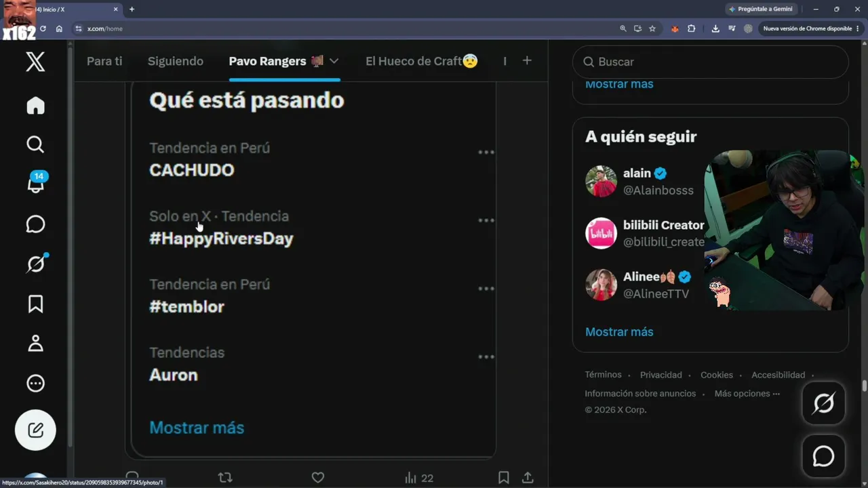
Task: Open the More options circle in sidebar
Action: click(x=35, y=384)
